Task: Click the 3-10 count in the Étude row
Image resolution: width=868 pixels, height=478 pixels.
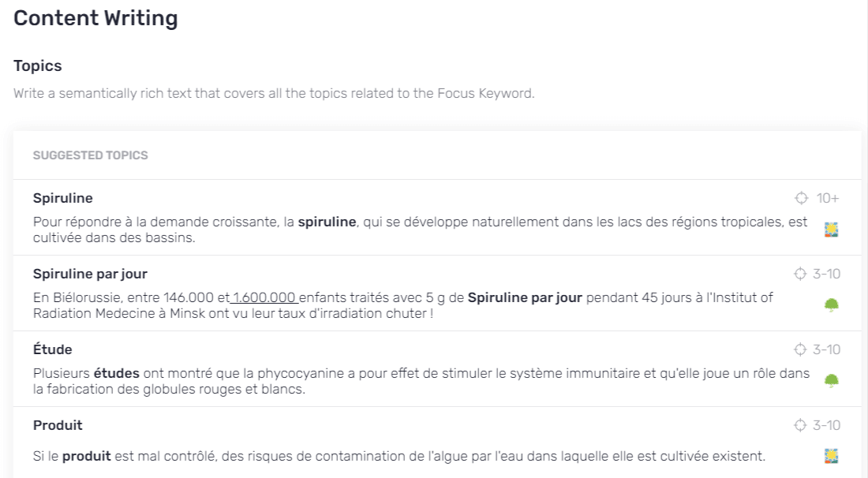Action: tap(826, 349)
